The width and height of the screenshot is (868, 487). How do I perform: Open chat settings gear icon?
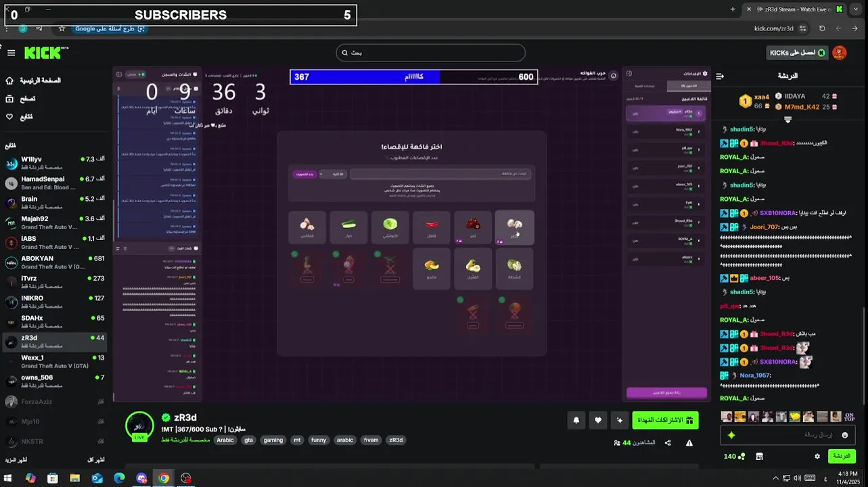pyautogui.click(x=817, y=457)
